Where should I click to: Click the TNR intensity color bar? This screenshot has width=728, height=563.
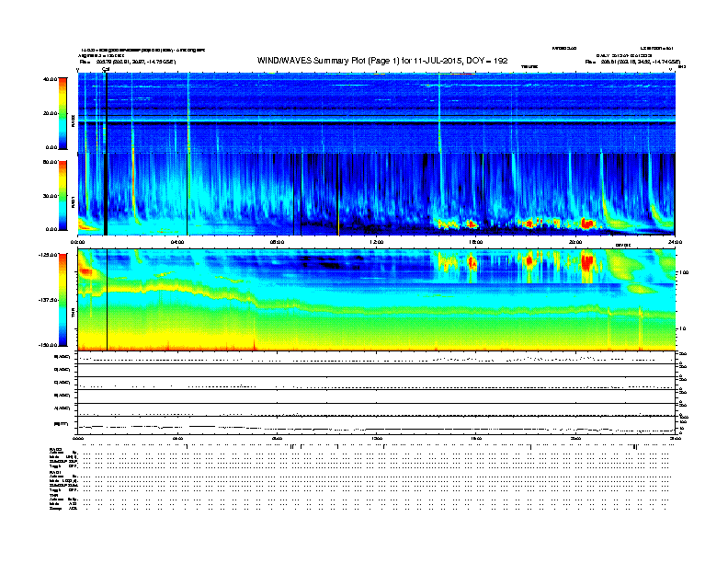tap(63, 300)
